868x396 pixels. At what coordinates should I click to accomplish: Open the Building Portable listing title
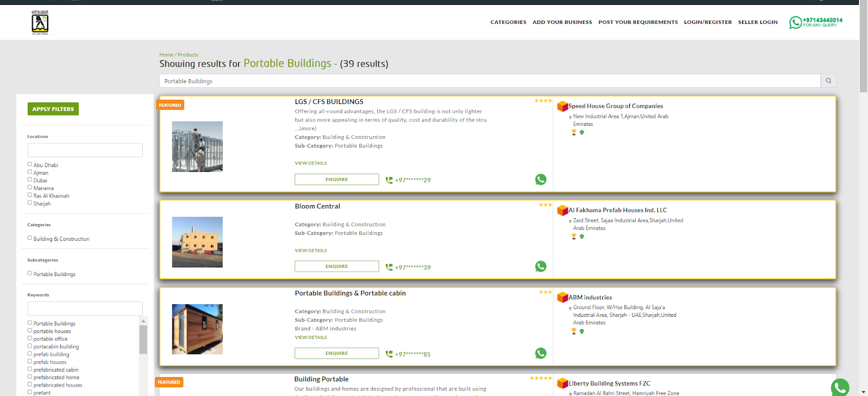(321, 379)
